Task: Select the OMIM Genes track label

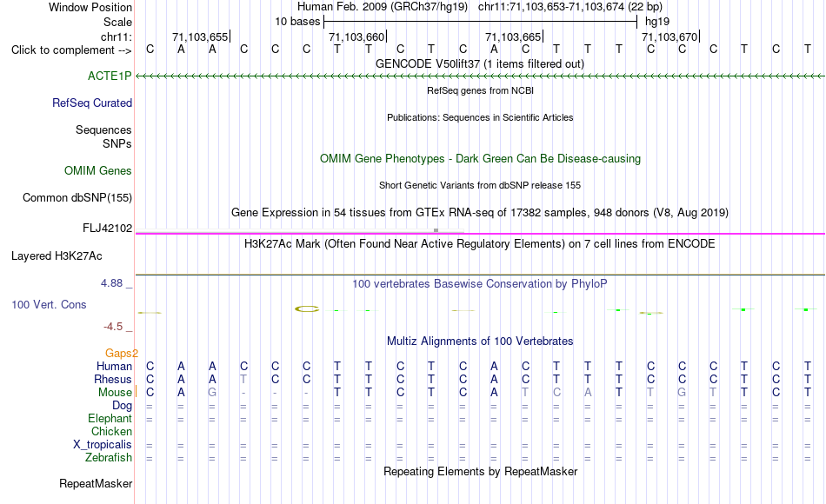Action: (x=97, y=170)
